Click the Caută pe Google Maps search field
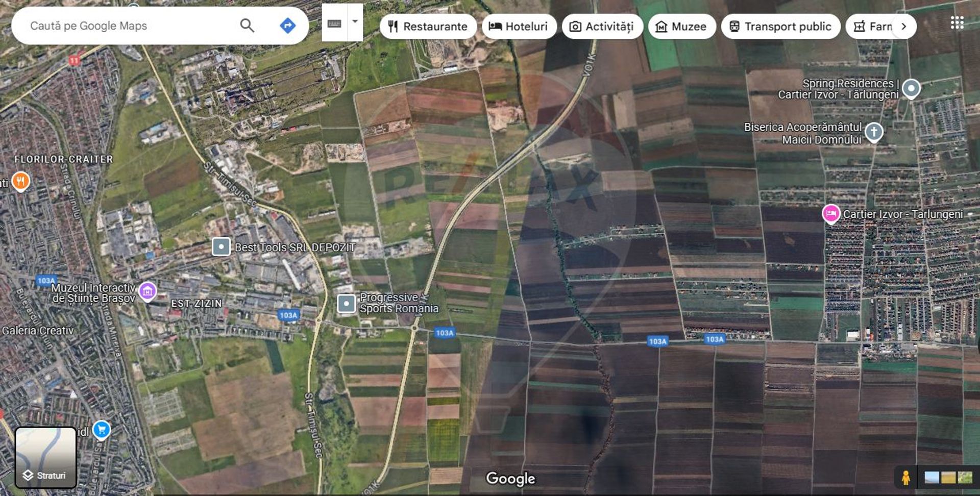 [x=128, y=26]
